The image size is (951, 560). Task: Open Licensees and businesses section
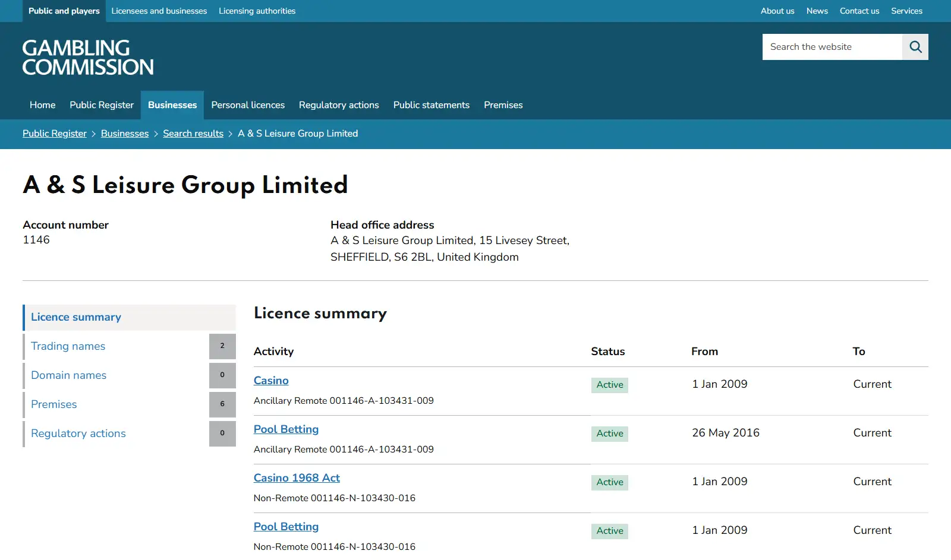coord(159,11)
